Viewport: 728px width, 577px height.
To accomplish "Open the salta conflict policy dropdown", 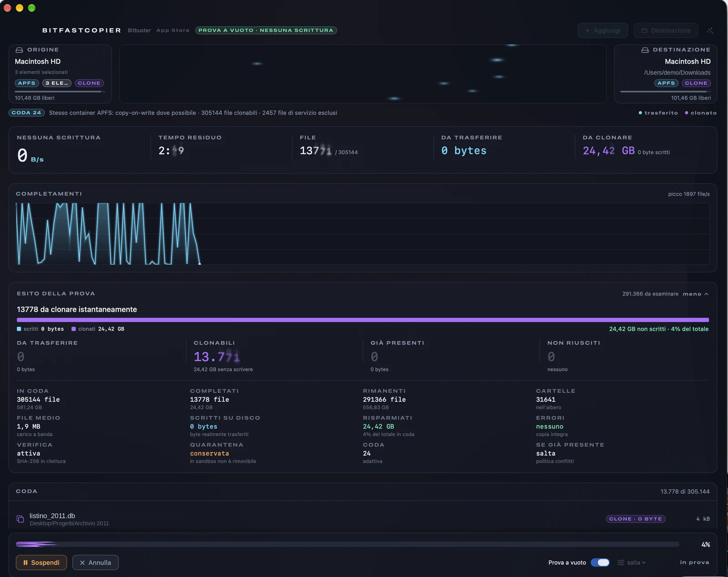I will click(x=636, y=563).
